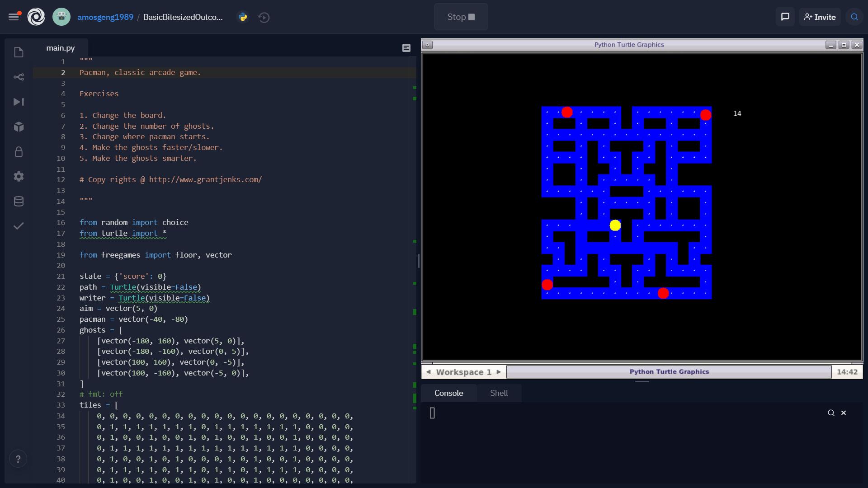Switch to the Shell tab
The image size is (868, 488).
coord(499,393)
